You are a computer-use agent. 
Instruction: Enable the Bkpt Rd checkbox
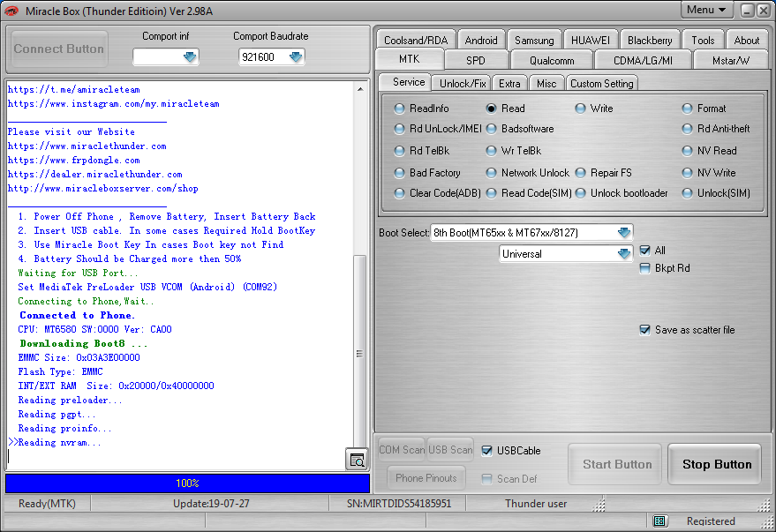click(x=644, y=268)
